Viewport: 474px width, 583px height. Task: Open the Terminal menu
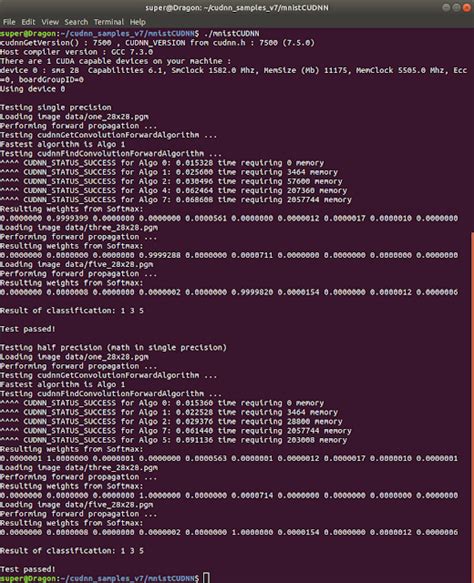tap(109, 22)
